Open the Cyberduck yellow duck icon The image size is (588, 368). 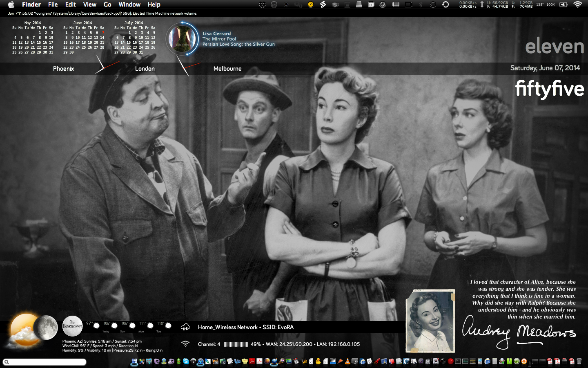coord(318,361)
